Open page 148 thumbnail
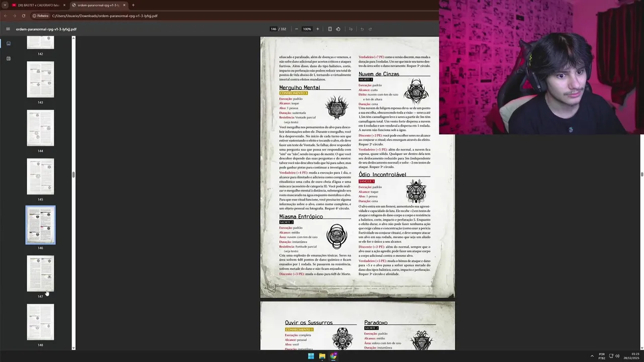Screen dimensions: 644x362 coord(40,322)
